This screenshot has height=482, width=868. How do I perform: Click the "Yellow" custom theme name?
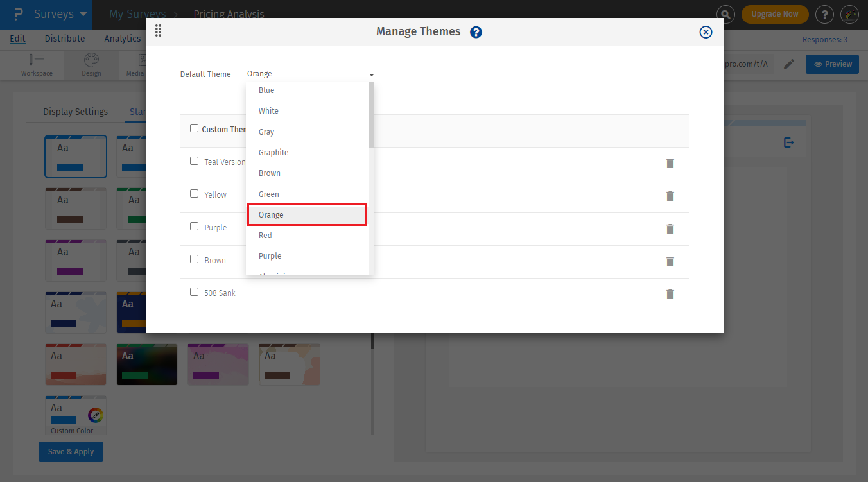tap(215, 194)
